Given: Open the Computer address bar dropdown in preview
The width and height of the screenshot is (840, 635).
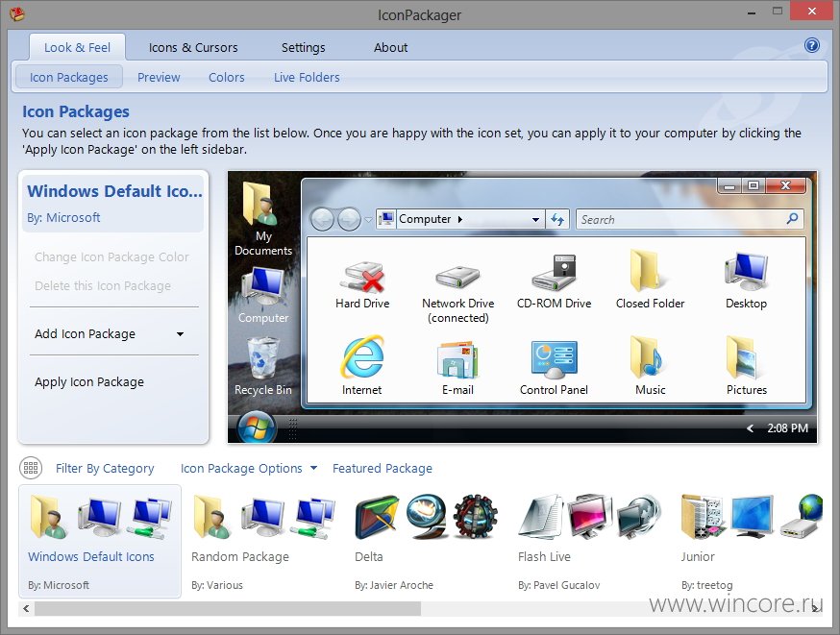Looking at the screenshot, I should tap(535, 220).
